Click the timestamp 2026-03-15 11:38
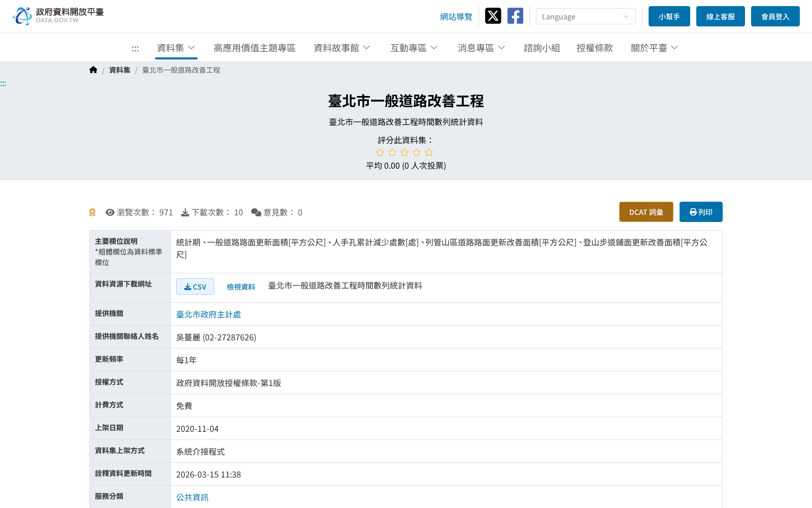 (209, 474)
